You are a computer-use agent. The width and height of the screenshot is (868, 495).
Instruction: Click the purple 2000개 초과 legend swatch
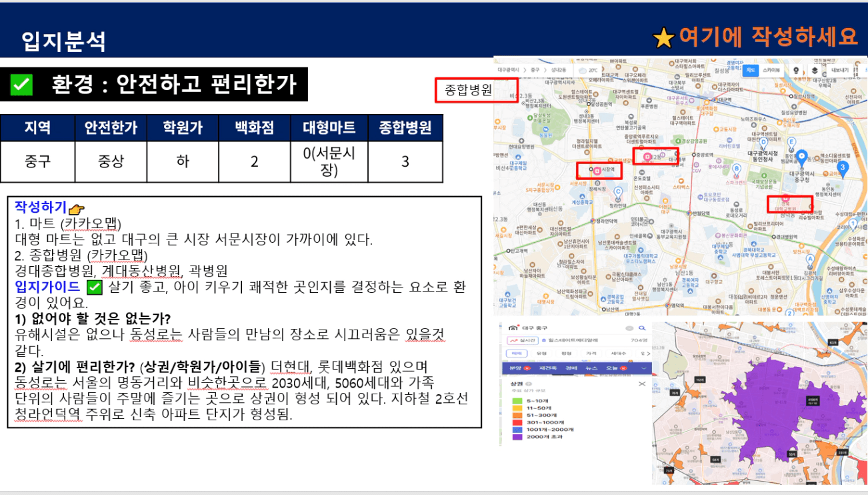[517, 437]
